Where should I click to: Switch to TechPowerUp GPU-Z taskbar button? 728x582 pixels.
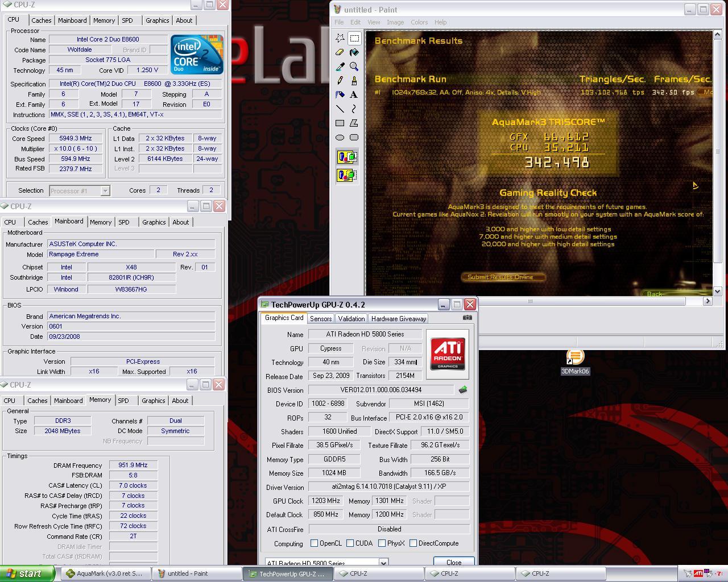[288, 573]
